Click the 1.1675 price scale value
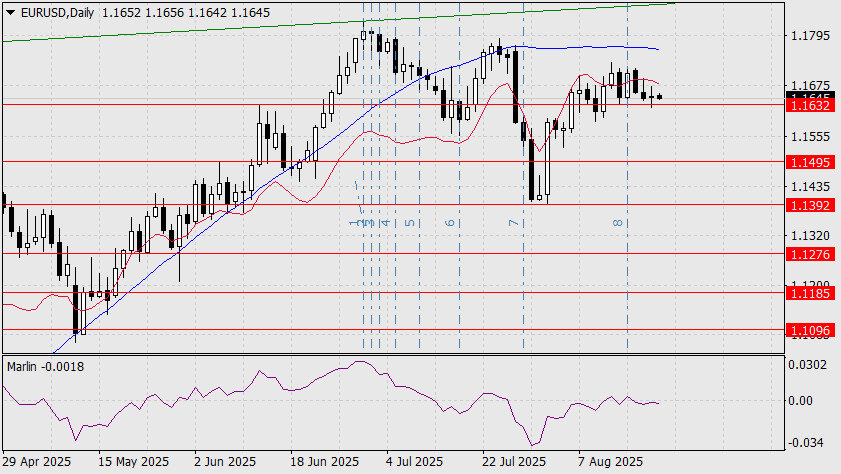This screenshot has height=474, width=841. coord(810,86)
